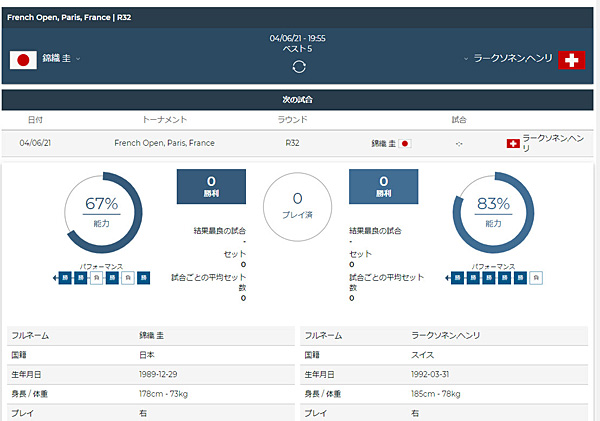
Task: Click the left arrow beside Nishikori's performance boxes
Action: [55, 278]
